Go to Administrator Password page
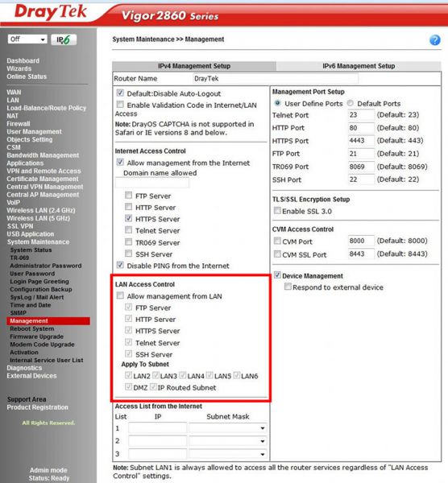This screenshot has width=448, height=483. (46, 266)
